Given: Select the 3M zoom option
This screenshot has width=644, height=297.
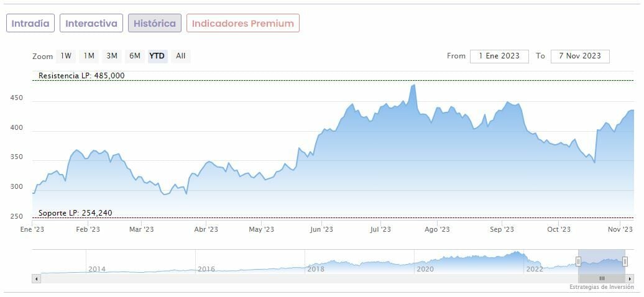Looking at the screenshot, I should click(x=112, y=56).
